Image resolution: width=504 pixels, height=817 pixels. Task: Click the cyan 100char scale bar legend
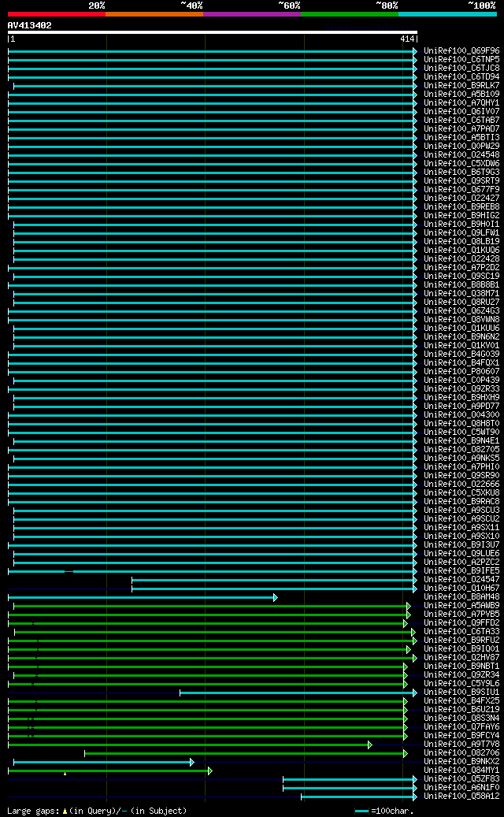pos(361,811)
